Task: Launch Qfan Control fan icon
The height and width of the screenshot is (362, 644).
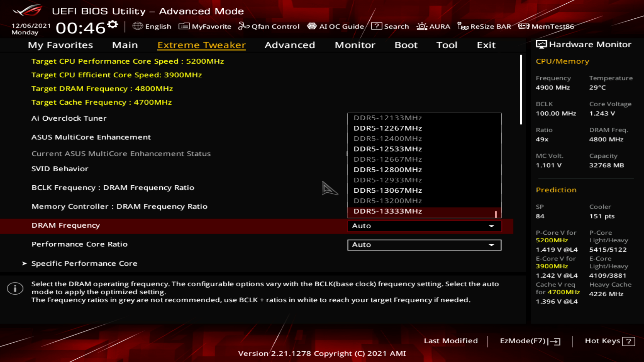Action: point(244,26)
